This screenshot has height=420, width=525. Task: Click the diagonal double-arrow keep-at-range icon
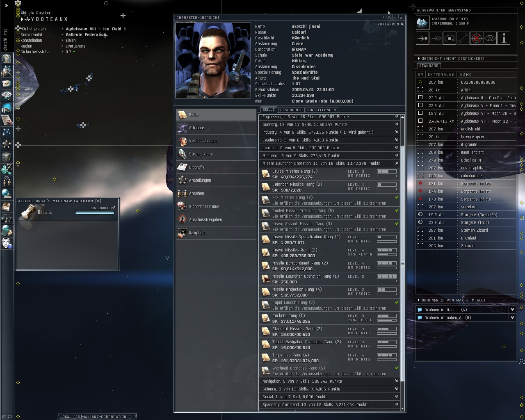(463, 38)
